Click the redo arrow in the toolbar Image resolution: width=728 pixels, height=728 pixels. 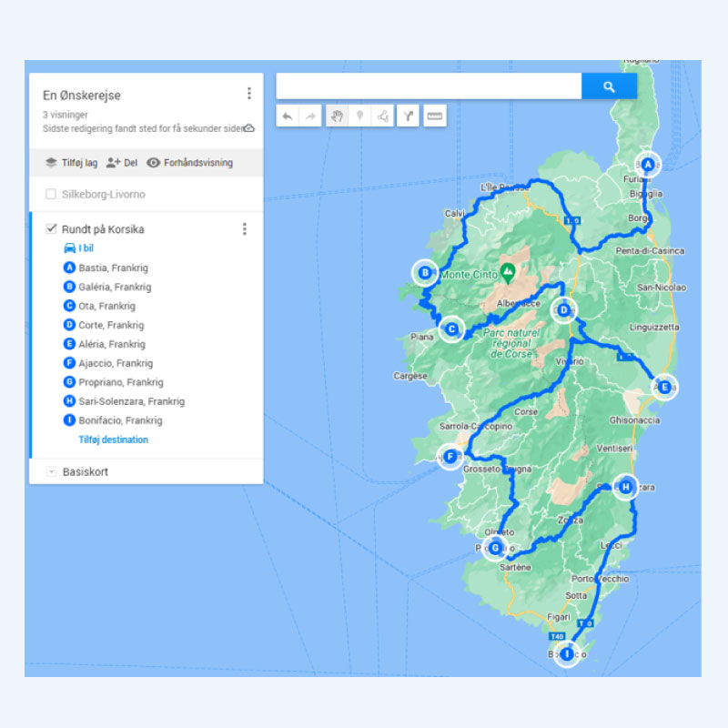coord(310,116)
